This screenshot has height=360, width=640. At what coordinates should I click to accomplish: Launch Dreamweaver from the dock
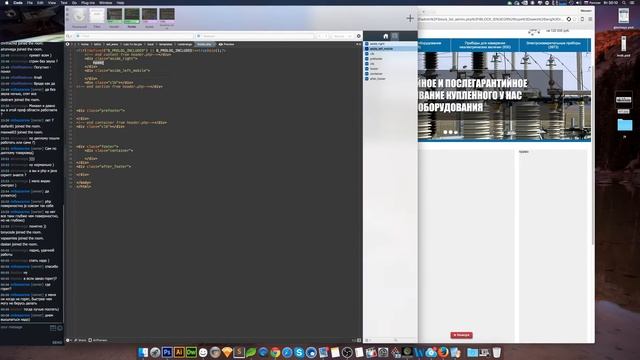[x=191, y=352]
